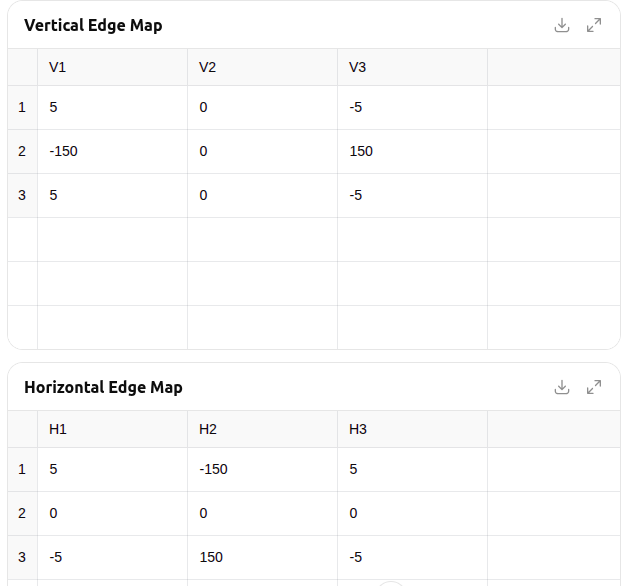This screenshot has width=626, height=586.
Task: Select row 2 index in Vertical Edge Map
Action: tap(22, 151)
